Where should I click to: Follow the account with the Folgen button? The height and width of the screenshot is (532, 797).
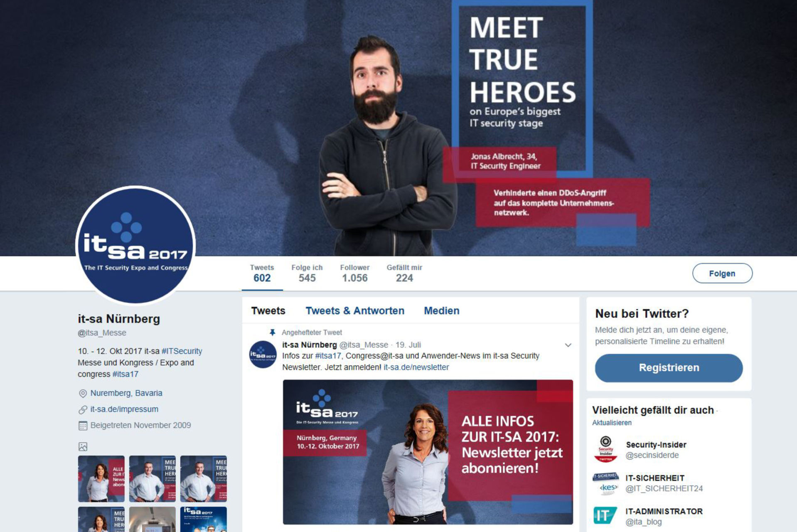722,273
